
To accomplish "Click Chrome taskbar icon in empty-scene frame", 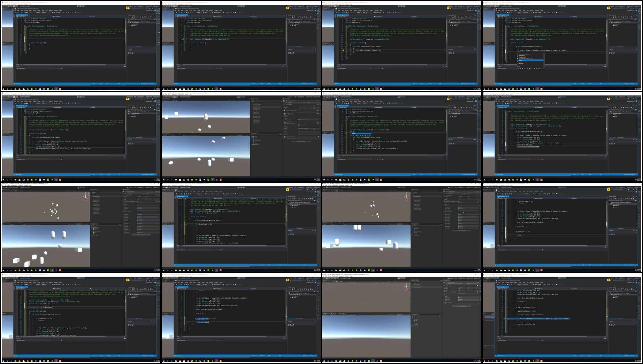I will (348, 361).
